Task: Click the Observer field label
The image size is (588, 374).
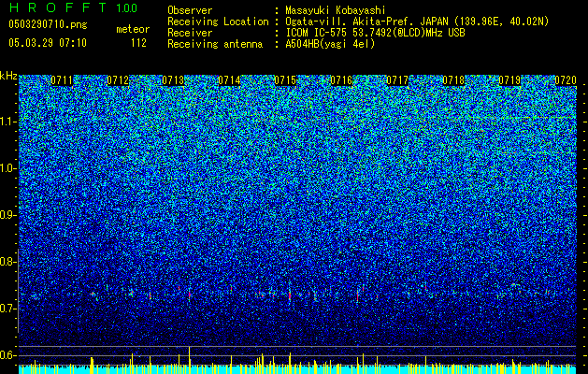Action: 190,10
